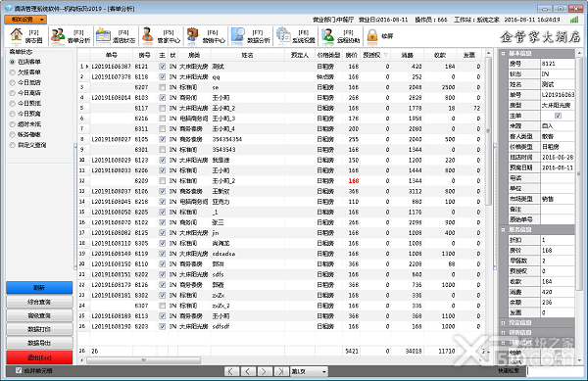Viewport: 588px width, 381px height.
Task: Toggle main-order checkbox for room 8117 row
Action: click(162, 108)
